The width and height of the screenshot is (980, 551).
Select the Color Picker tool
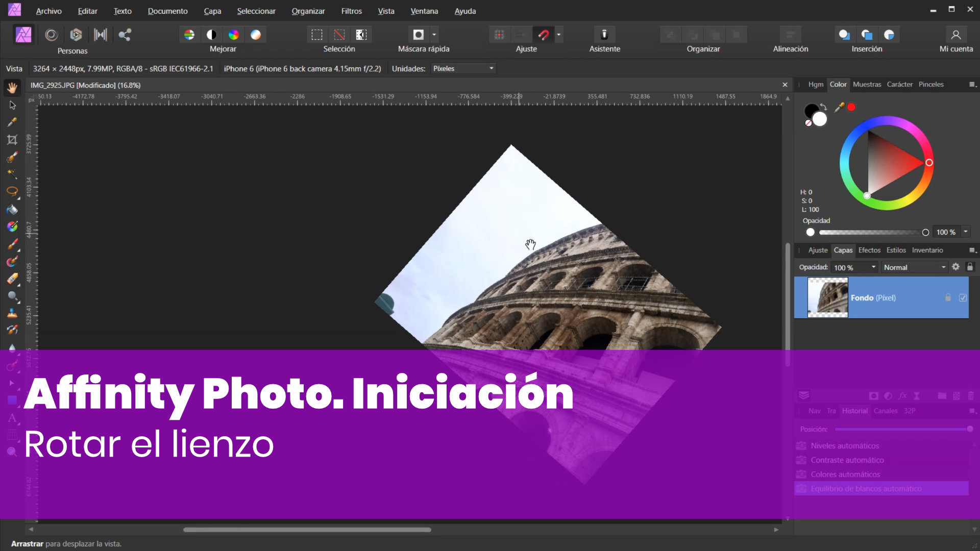point(12,122)
